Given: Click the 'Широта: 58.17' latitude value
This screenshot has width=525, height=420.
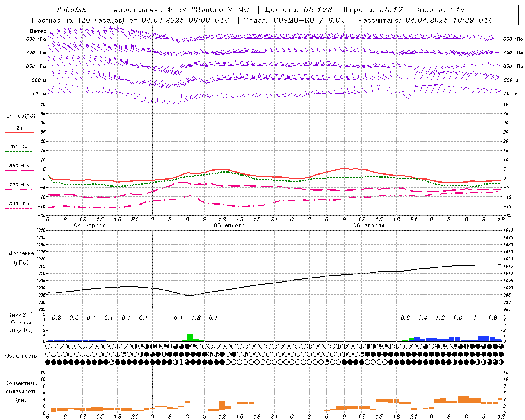Looking at the screenshot, I should [373, 10].
